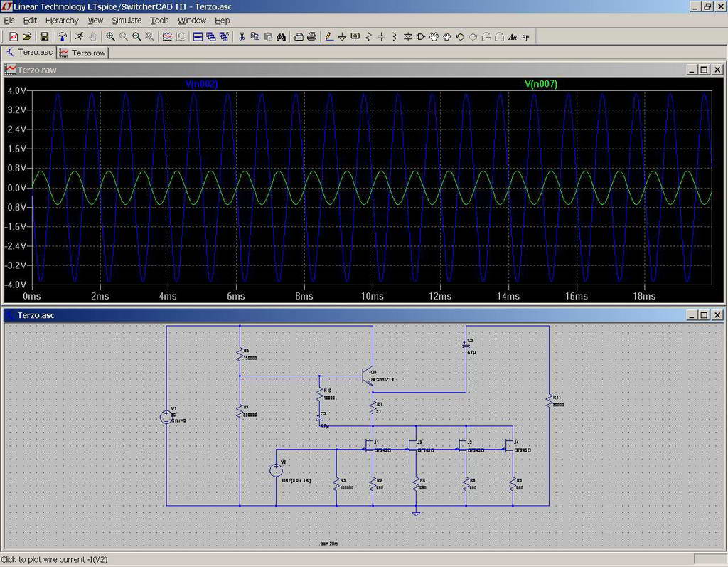
Task: Click the status bar message text
Action: coord(54,560)
